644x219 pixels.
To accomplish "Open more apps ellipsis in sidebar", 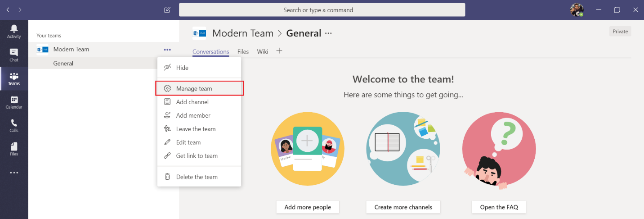I will tap(14, 173).
